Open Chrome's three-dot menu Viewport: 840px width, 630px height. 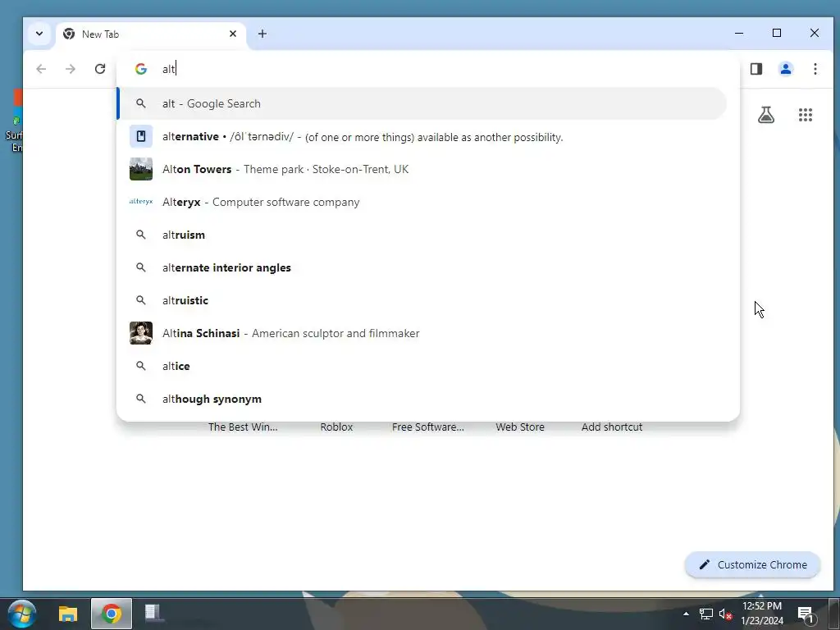tap(815, 69)
